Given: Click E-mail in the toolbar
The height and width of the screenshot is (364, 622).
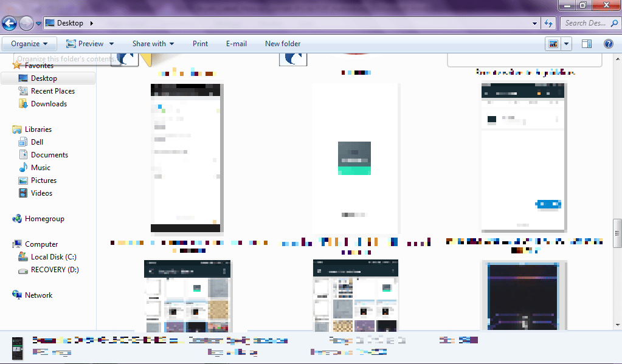Looking at the screenshot, I should click(x=237, y=44).
